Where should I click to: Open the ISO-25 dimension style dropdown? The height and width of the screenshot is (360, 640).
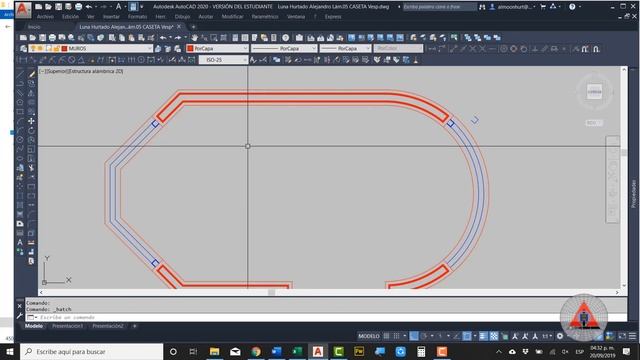(x=244, y=60)
